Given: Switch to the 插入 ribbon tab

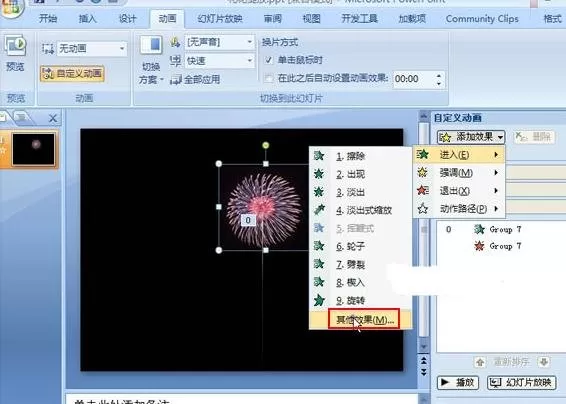Looking at the screenshot, I should coord(88,18).
